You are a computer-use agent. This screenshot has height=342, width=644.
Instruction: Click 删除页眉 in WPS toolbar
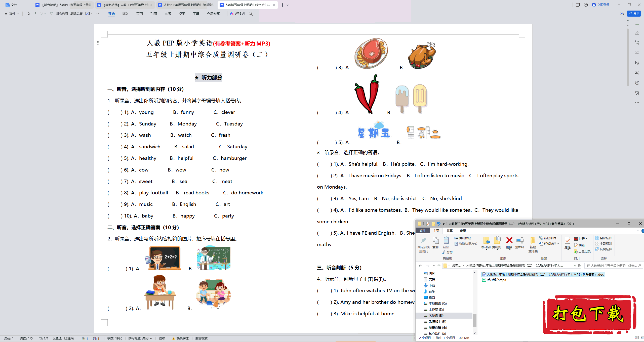point(62,14)
